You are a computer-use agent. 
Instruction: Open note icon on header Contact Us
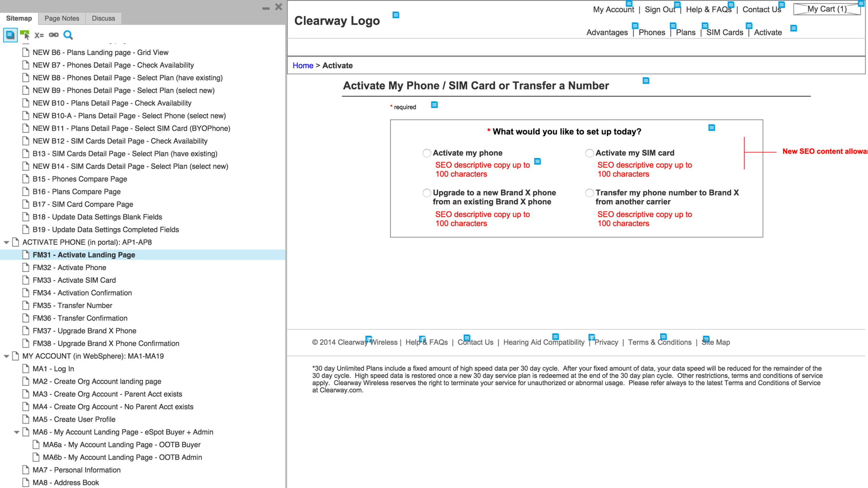point(782,4)
